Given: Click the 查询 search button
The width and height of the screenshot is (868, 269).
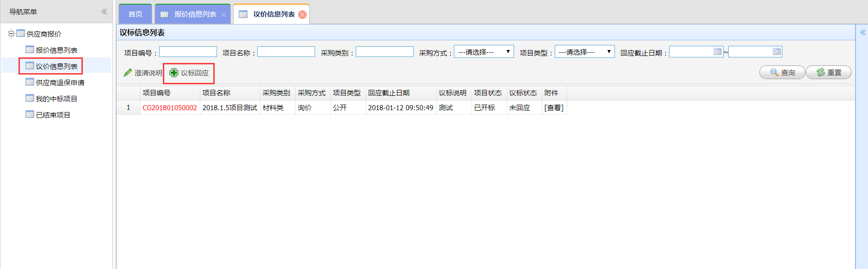Looking at the screenshot, I should 782,73.
